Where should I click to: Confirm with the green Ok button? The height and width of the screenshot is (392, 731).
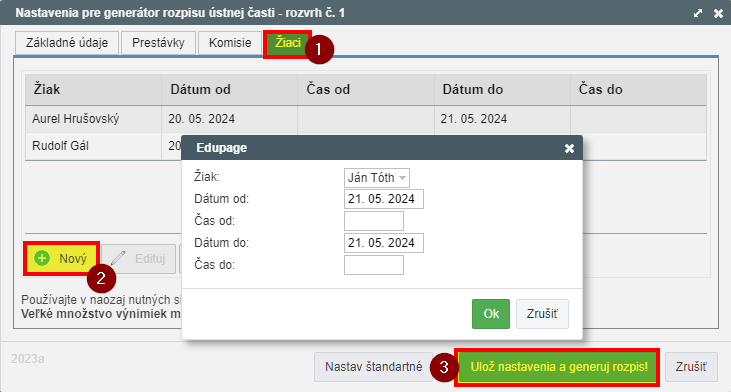coord(491,314)
